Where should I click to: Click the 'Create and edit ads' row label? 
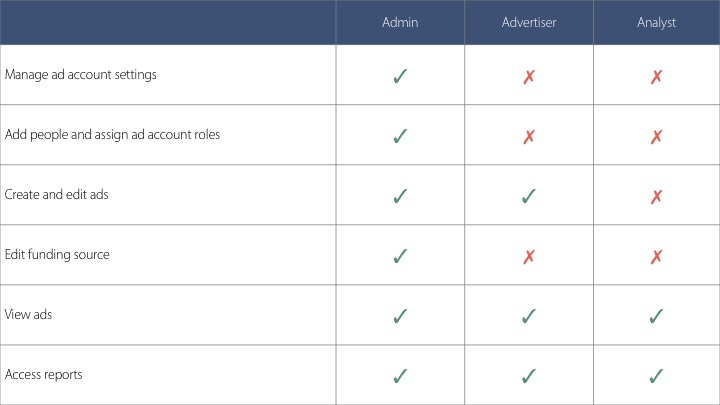[x=56, y=195]
